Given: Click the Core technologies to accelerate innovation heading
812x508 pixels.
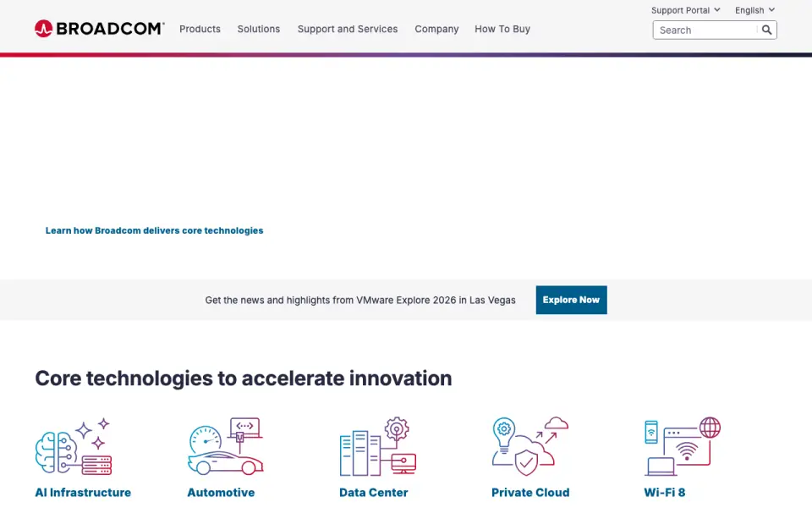Looking at the screenshot, I should coord(244,378).
